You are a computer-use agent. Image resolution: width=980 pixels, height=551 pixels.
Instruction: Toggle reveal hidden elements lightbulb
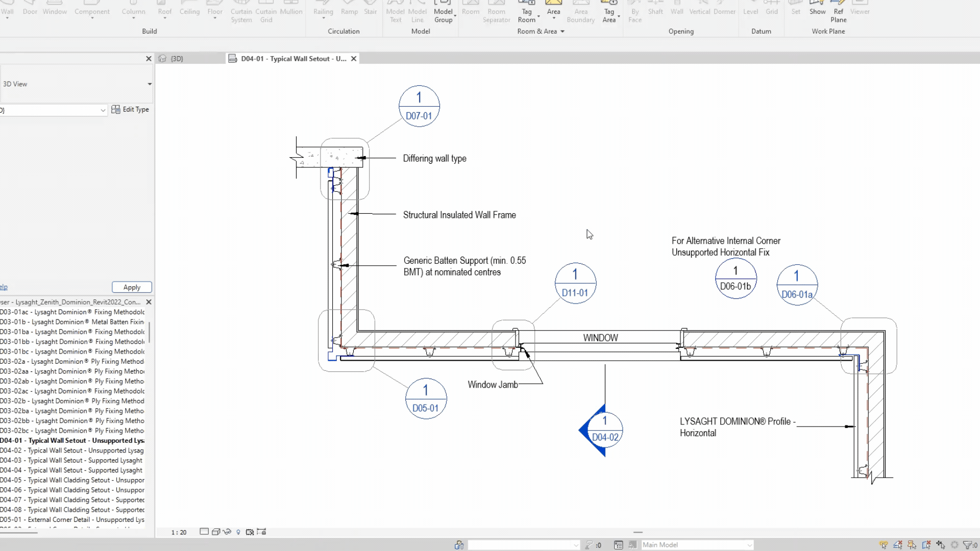(238, 532)
